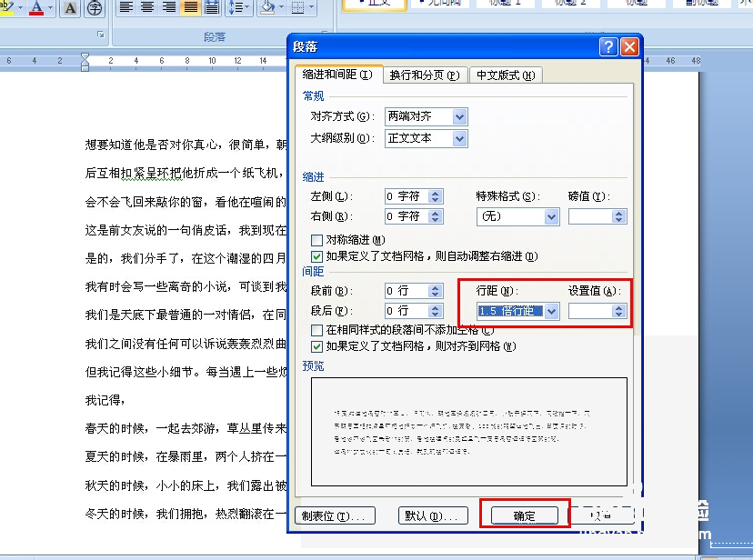Viewport: 753px width, 560px height.
Task: Select the 标题 1 style in gallery
Action: [x=506, y=4]
